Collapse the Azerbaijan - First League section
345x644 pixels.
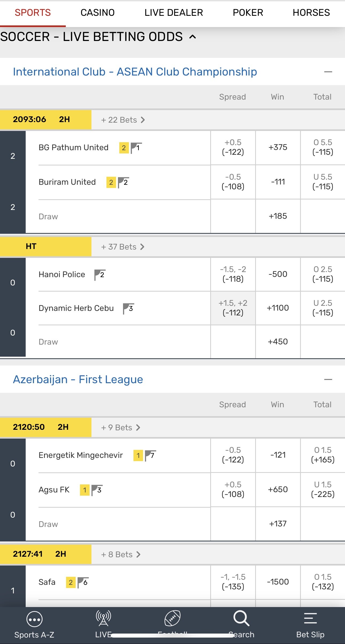pyautogui.click(x=328, y=379)
